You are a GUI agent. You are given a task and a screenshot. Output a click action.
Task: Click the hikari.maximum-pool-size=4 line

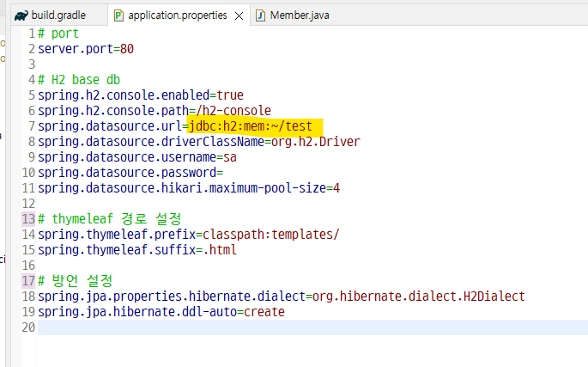(189, 188)
